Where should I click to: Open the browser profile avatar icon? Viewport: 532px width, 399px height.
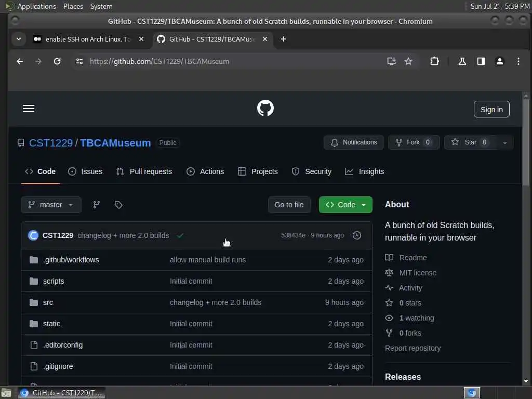(x=499, y=61)
